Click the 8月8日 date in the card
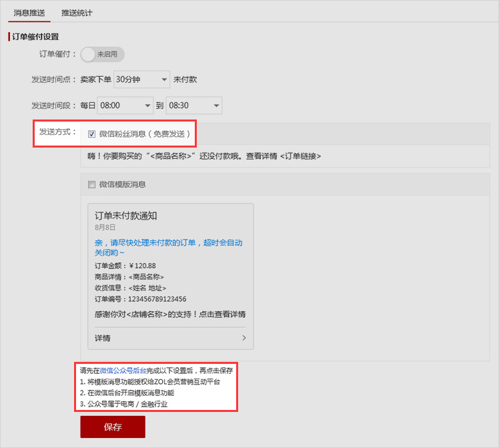Image resolution: width=499 pixels, height=448 pixels. point(105,228)
